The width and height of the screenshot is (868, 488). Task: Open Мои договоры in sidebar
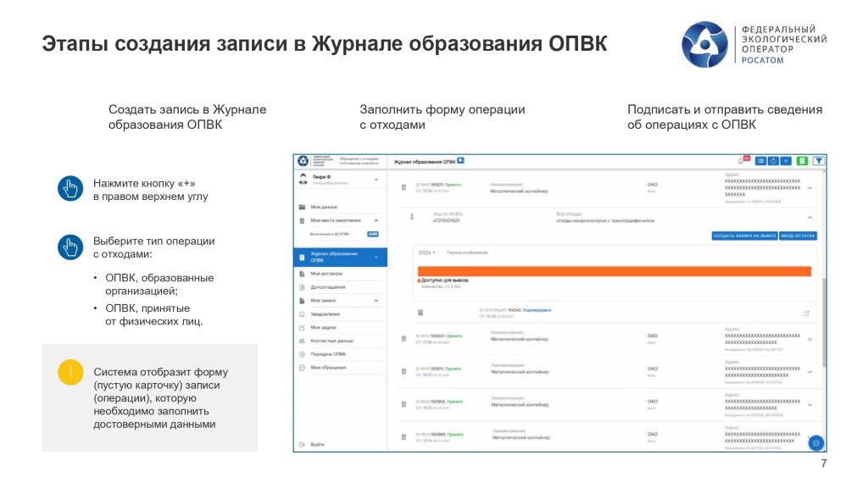pos(327,274)
